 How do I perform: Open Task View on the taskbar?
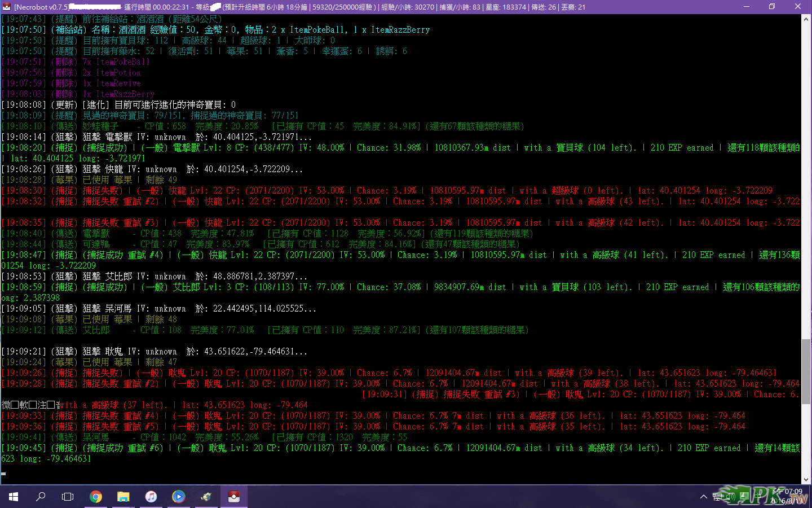(x=68, y=497)
